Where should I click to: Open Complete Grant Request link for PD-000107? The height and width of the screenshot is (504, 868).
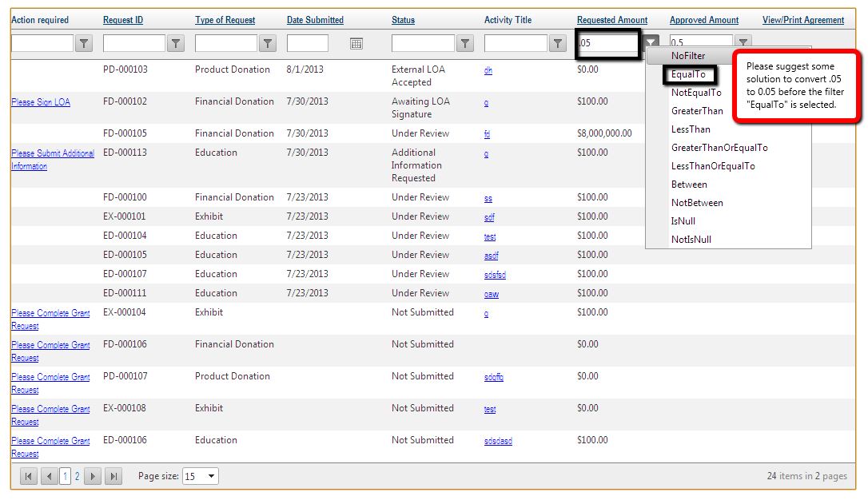(x=50, y=383)
